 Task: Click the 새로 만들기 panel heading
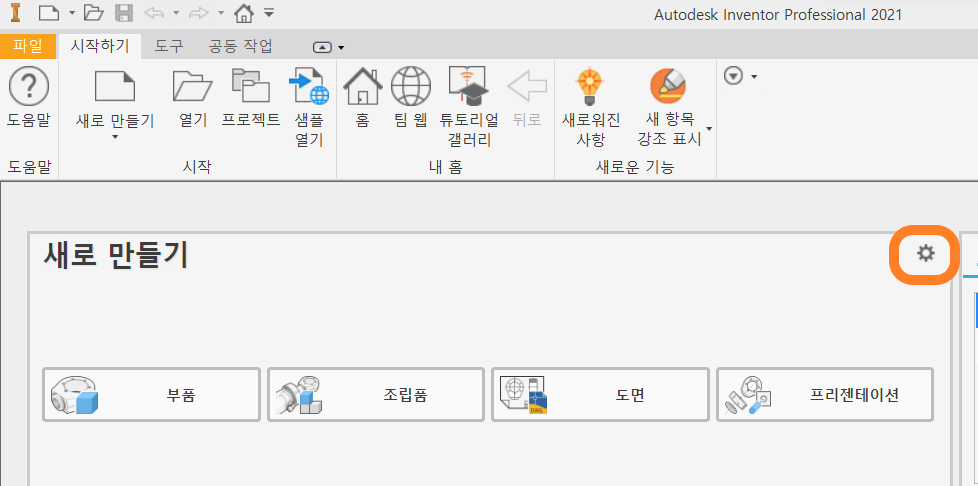[116, 255]
